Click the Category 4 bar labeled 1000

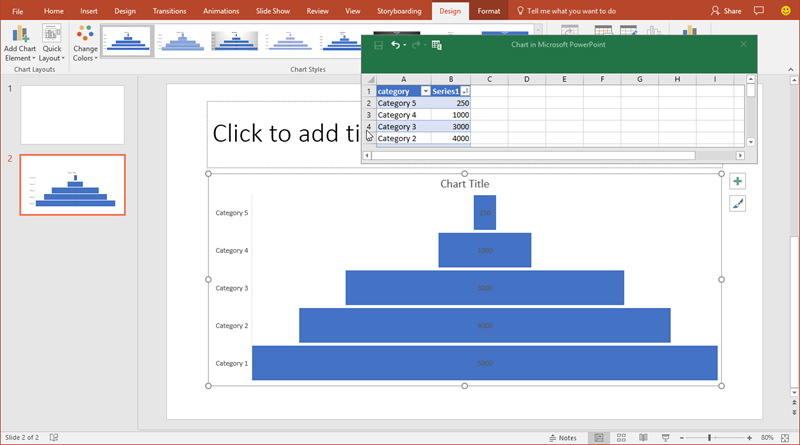tap(485, 250)
